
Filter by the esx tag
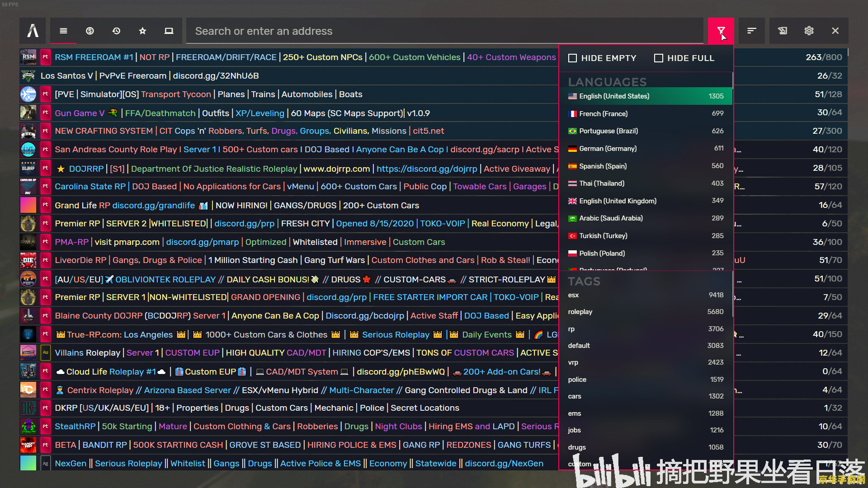646,295
